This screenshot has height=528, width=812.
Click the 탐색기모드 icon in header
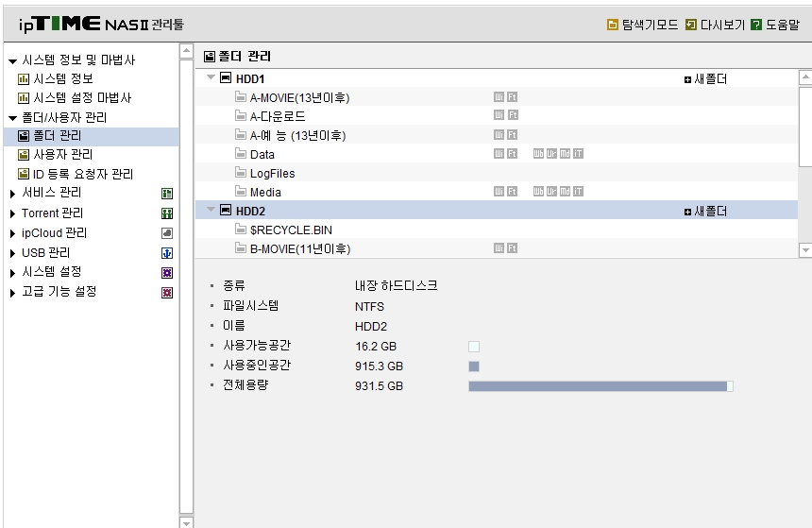(x=612, y=25)
